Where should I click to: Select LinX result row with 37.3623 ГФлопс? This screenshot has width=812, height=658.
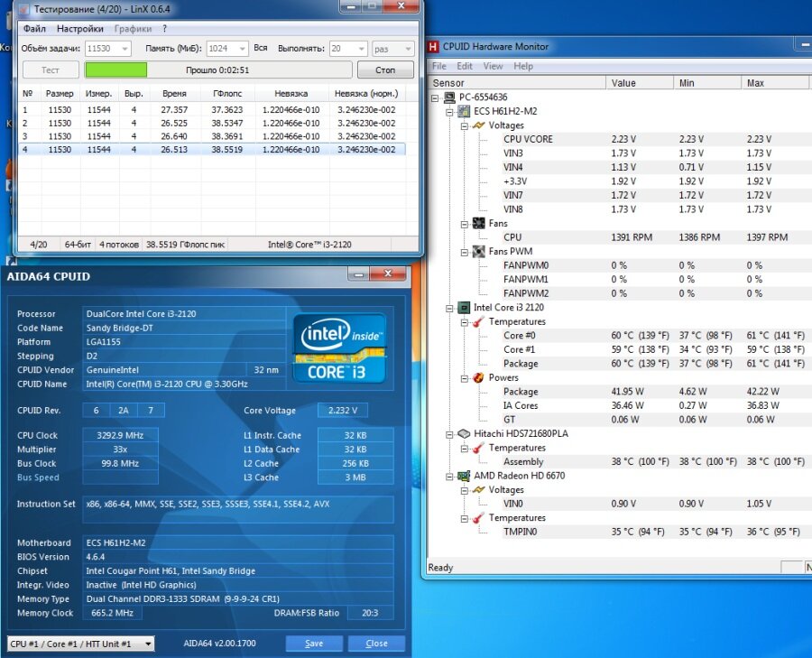[212, 110]
